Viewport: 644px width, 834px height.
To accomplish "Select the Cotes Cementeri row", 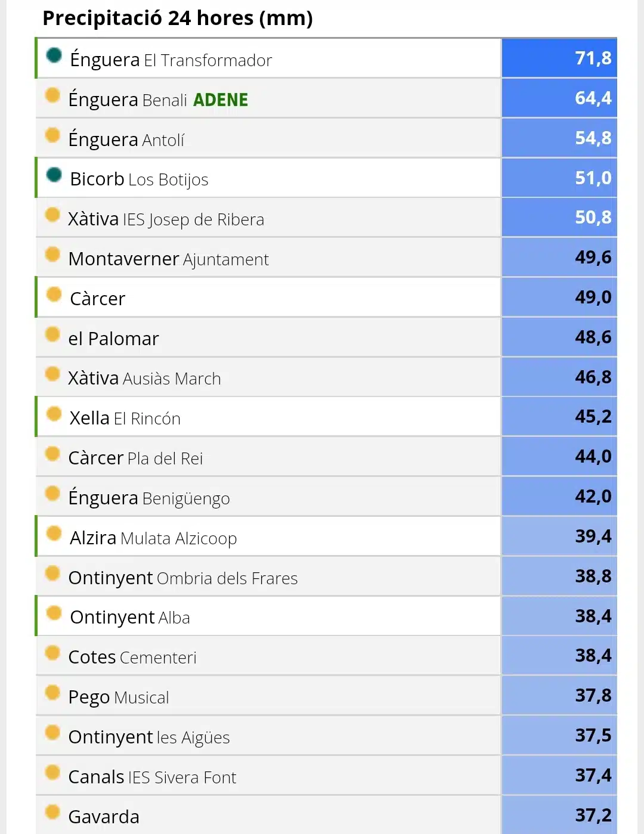I will tap(268, 656).
